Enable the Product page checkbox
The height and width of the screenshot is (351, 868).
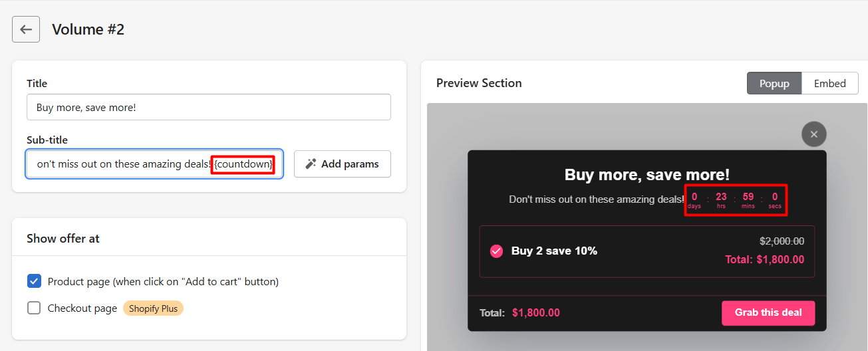click(x=34, y=281)
